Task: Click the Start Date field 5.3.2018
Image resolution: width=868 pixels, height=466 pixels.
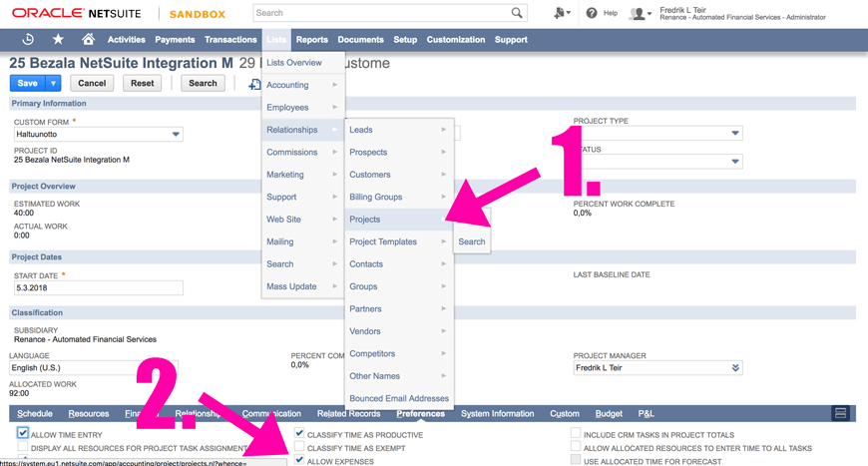Action: pyautogui.click(x=98, y=287)
